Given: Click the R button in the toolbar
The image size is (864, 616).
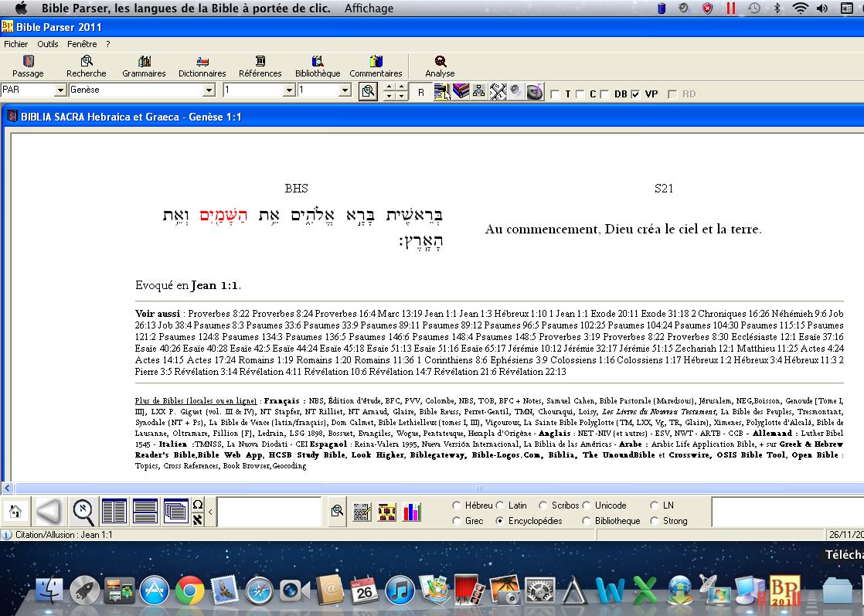Looking at the screenshot, I should pos(421,93).
